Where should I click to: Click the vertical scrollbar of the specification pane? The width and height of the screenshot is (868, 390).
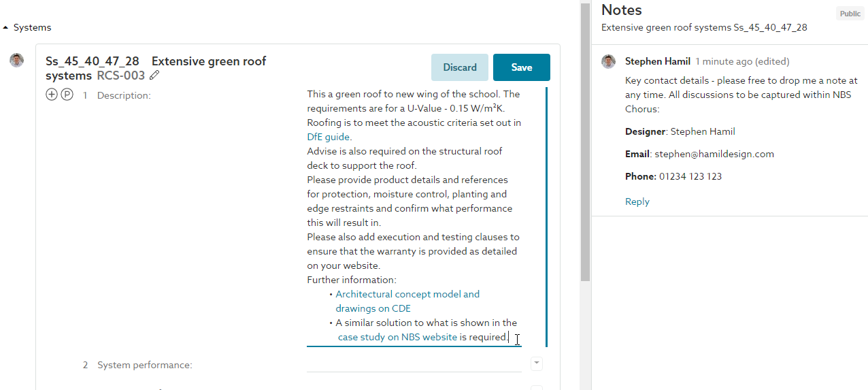585,143
